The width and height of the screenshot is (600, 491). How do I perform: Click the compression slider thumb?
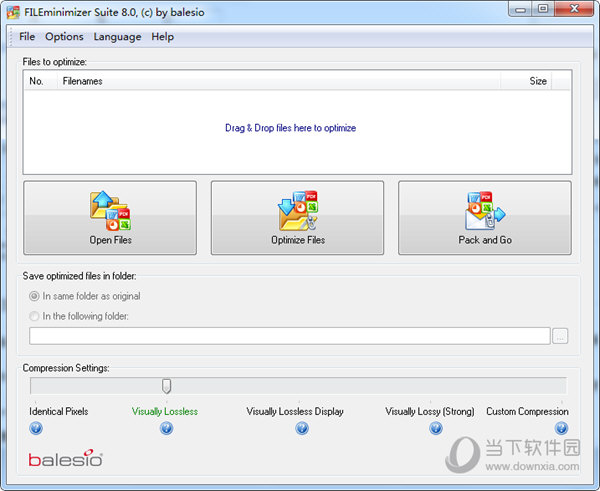pyautogui.click(x=166, y=386)
